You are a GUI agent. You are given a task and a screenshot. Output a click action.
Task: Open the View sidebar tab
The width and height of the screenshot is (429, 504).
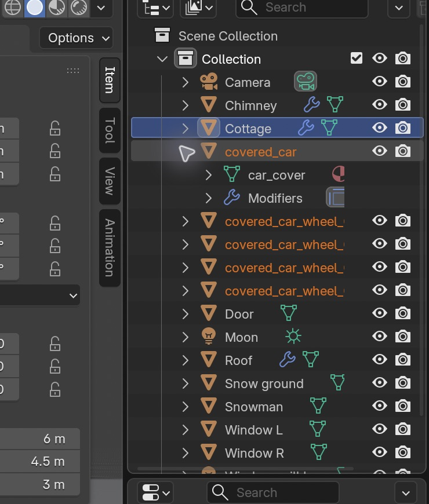[x=110, y=181]
